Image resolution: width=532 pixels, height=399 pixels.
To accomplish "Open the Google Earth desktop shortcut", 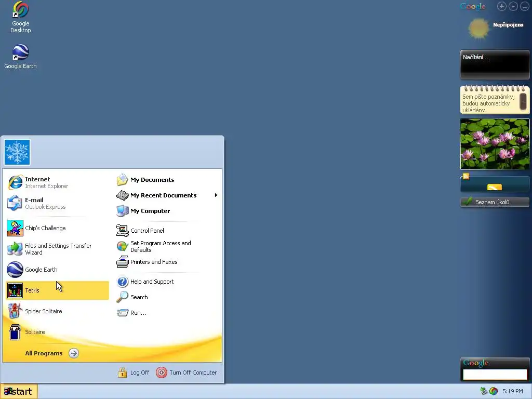I will [20, 52].
